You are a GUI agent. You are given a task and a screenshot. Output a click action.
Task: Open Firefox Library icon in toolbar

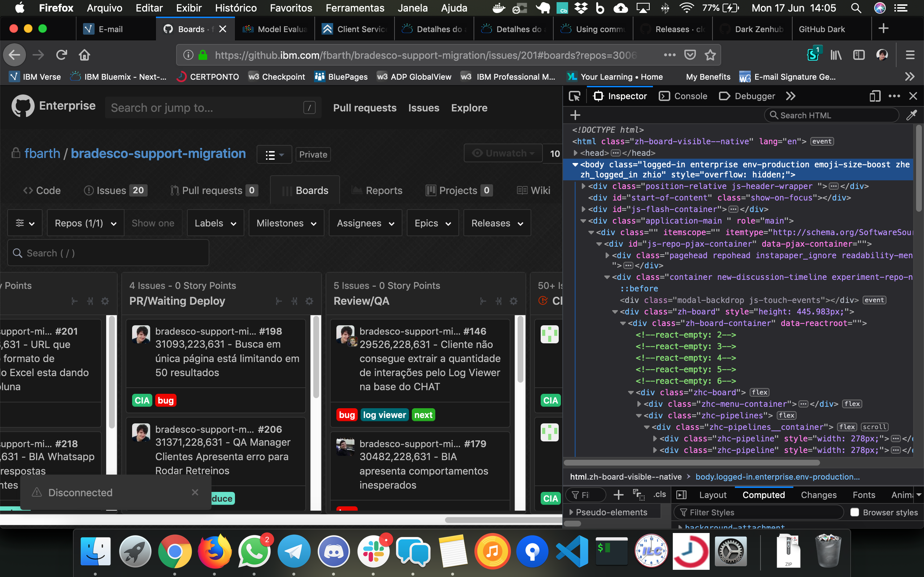pyautogui.click(x=836, y=54)
